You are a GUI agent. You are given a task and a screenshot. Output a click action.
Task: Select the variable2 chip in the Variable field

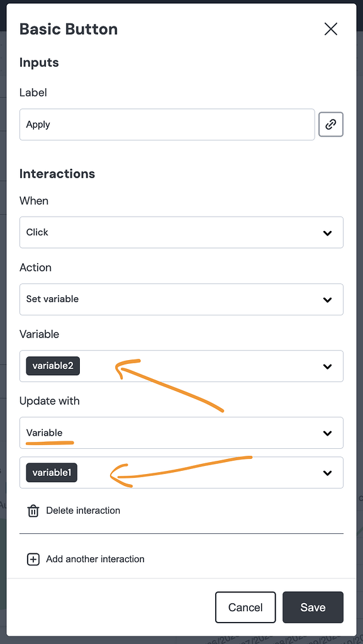[x=52, y=366]
